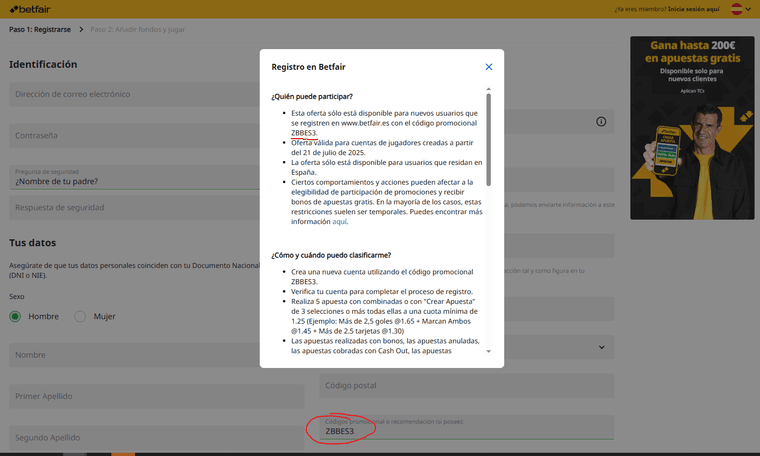Screen dimensions: 760x456
Task: Open the aquí link in the dialog
Action: point(339,221)
